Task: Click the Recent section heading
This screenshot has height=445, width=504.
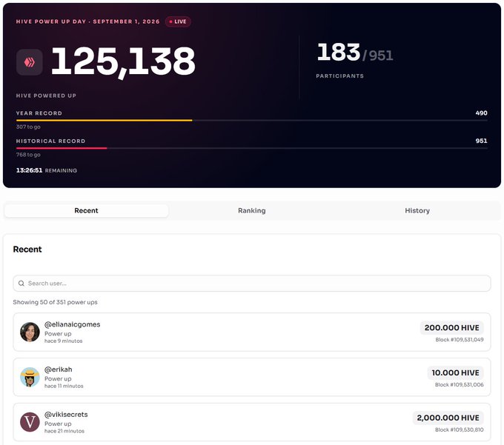Action: (x=27, y=250)
